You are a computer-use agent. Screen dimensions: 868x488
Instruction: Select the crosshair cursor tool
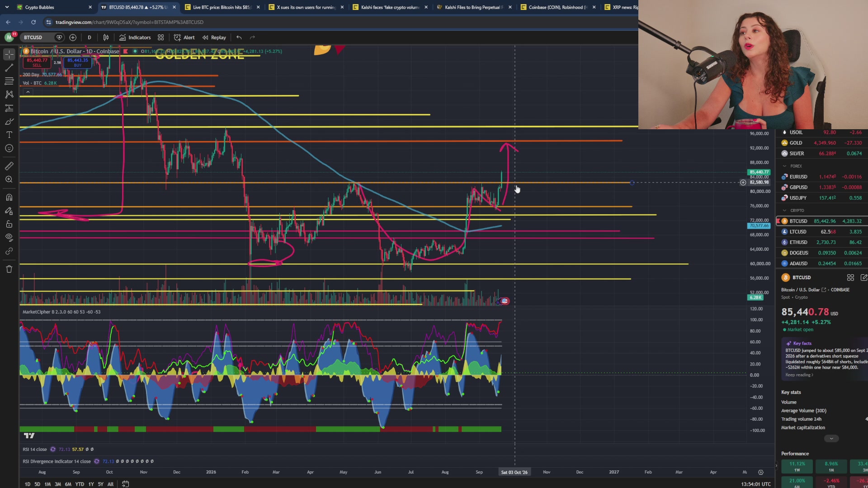coord(9,54)
